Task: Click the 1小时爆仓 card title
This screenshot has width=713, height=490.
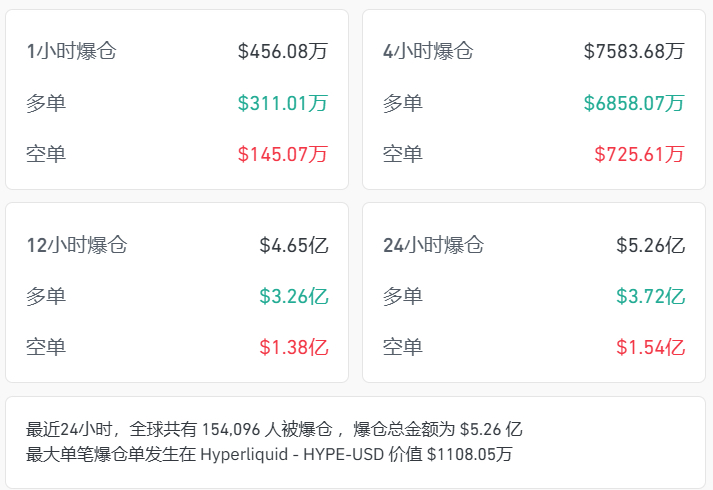Action: [x=72, y=51]
